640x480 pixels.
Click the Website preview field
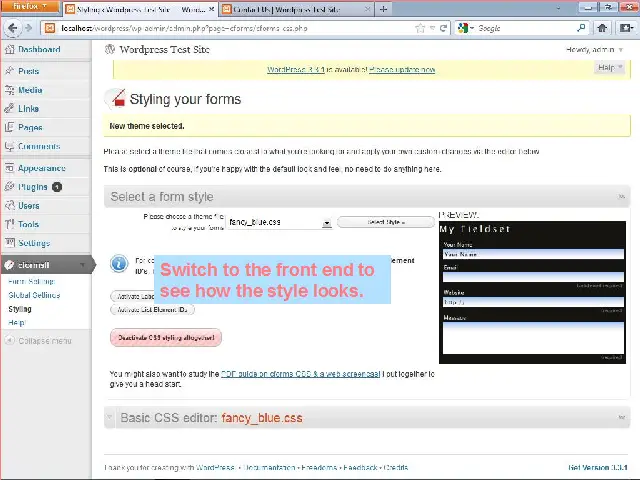(x=533, y=302)
